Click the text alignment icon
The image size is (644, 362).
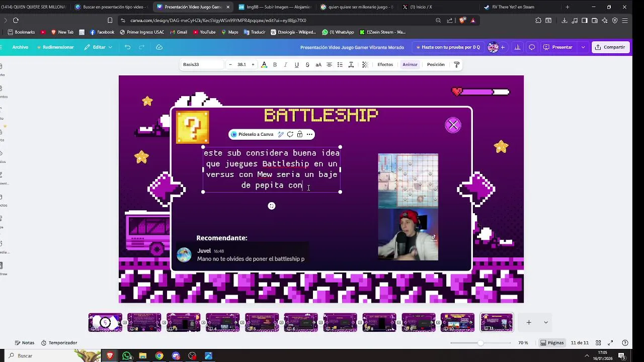point(329,64)
